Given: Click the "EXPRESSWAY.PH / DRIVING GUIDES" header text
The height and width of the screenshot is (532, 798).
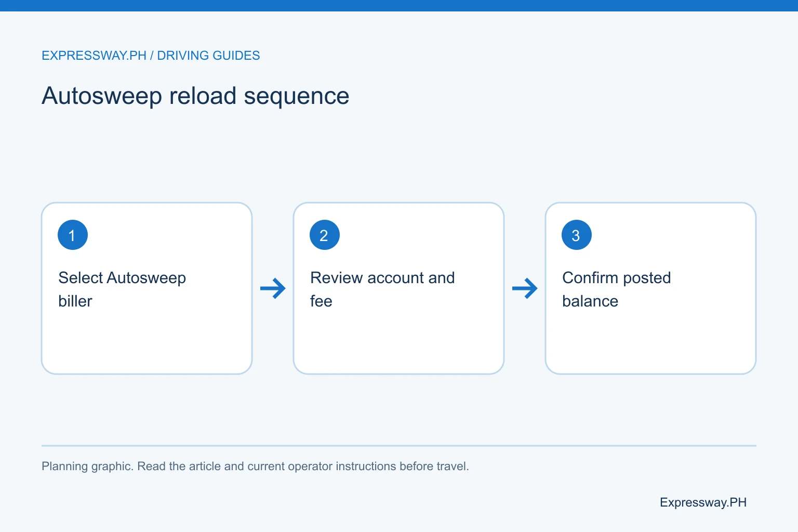Looking at the screenshot, I should pyautogui.click(x=151, y=56).
